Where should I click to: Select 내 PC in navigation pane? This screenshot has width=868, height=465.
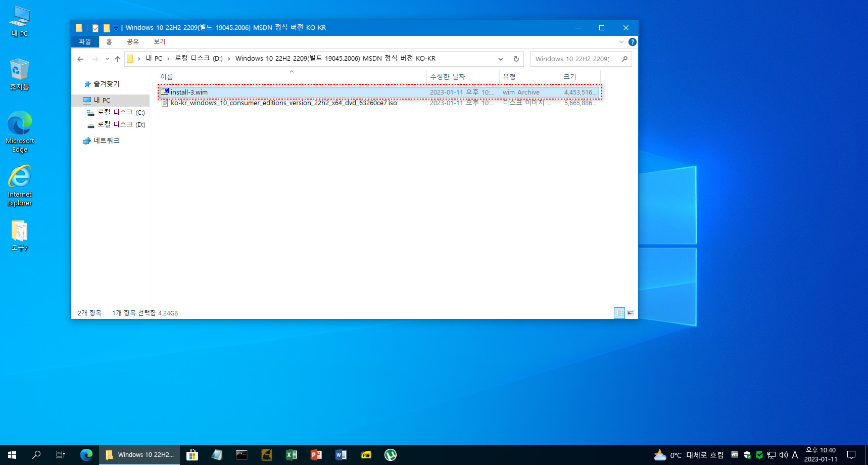(x=111, y=100)
